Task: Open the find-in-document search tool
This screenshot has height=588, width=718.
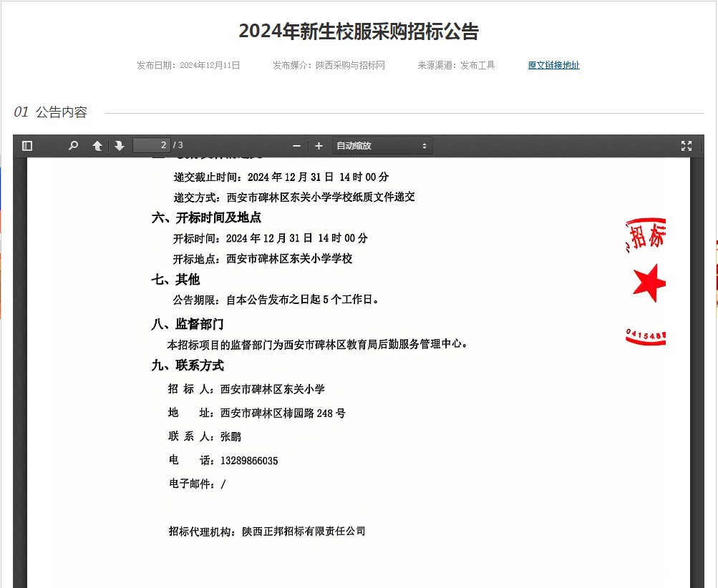Action: pos(73,146)
